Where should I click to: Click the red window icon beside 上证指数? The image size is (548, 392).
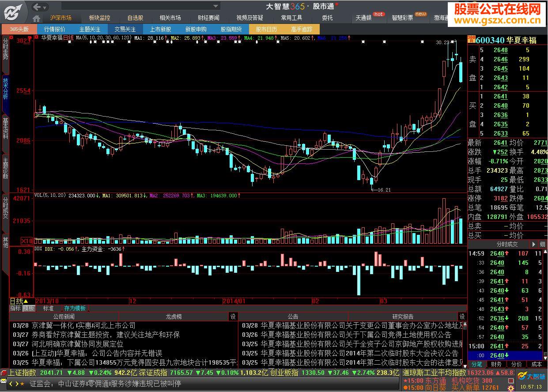(4, 373)
